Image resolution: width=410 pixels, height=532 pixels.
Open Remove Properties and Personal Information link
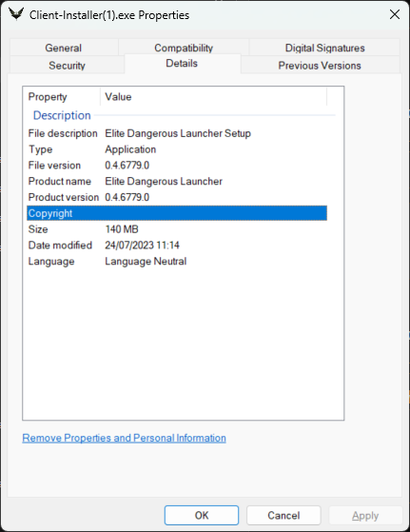click(124, 438)
